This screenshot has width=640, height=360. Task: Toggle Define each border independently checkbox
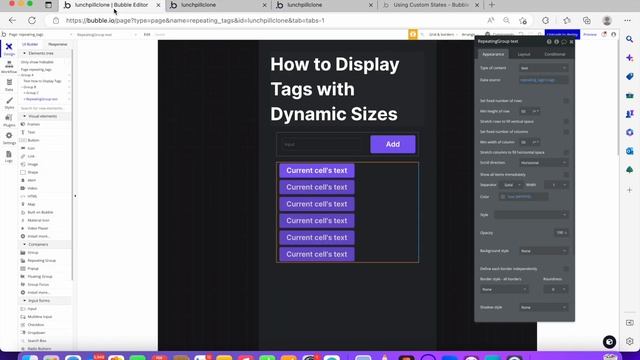tap(566, 269)
